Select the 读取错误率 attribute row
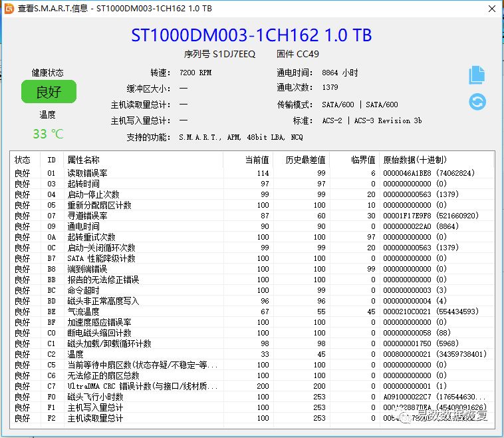The height and width of the screenshot is (438, 504). [252, 173]
